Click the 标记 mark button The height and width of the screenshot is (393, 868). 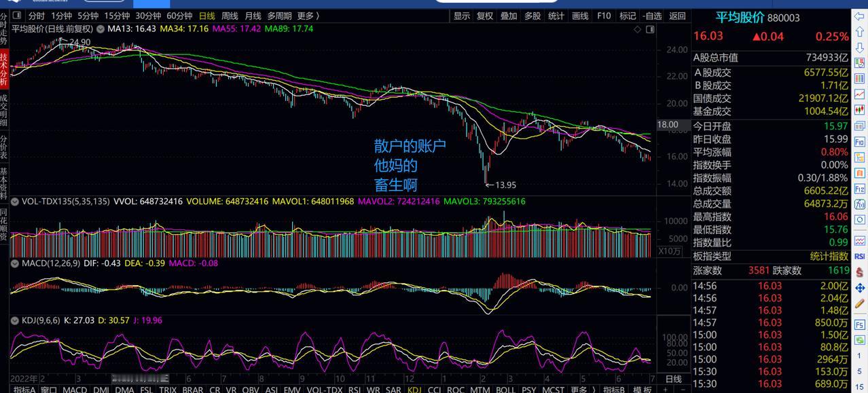point(628,16)
